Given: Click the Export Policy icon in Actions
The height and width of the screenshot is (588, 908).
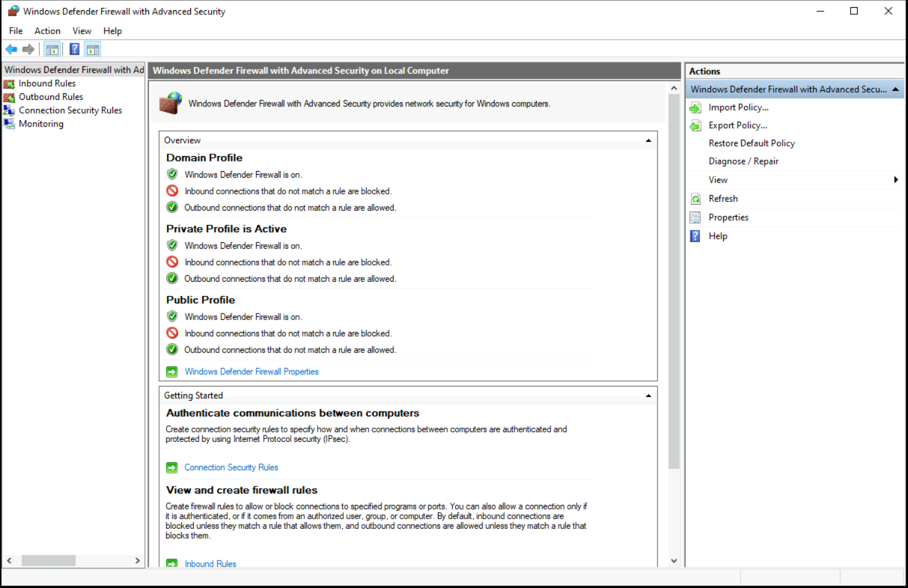Looking at the screenshot, I should click(x=696, y=126).
